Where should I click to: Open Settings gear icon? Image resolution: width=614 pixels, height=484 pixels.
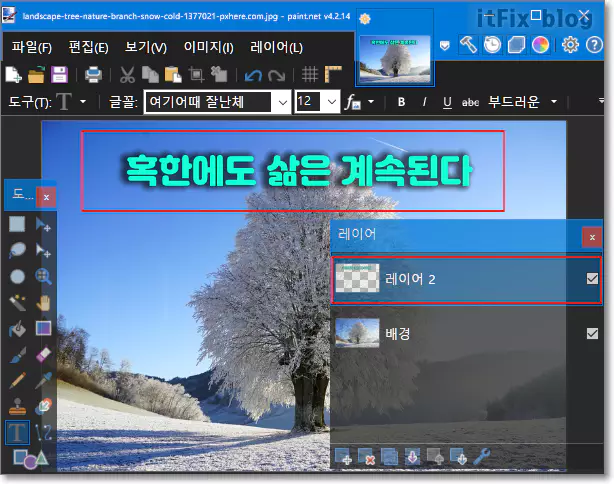point(570,45)
